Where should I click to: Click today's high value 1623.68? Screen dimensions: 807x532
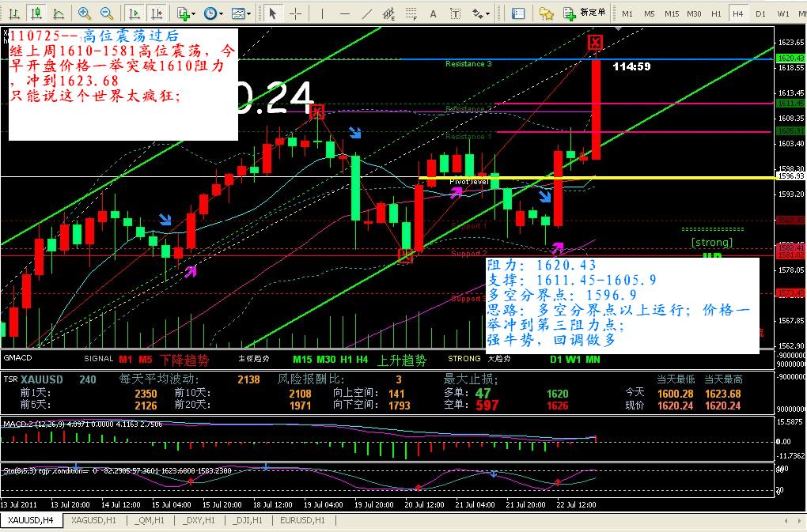(x=722, y=394)
